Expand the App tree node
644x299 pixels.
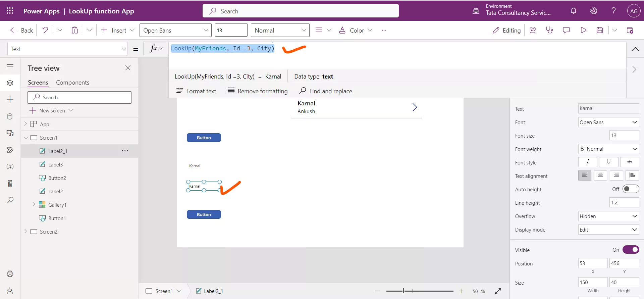(25, 124)
